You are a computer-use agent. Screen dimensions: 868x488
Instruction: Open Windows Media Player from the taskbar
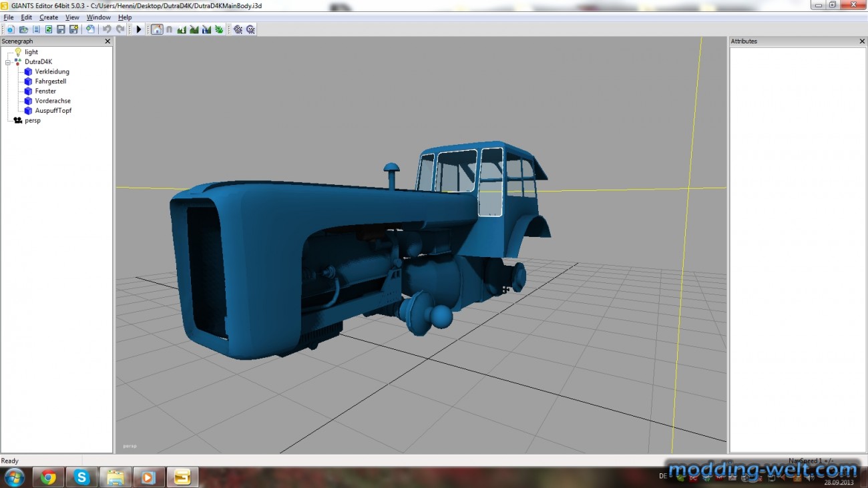tap(148, 477)
